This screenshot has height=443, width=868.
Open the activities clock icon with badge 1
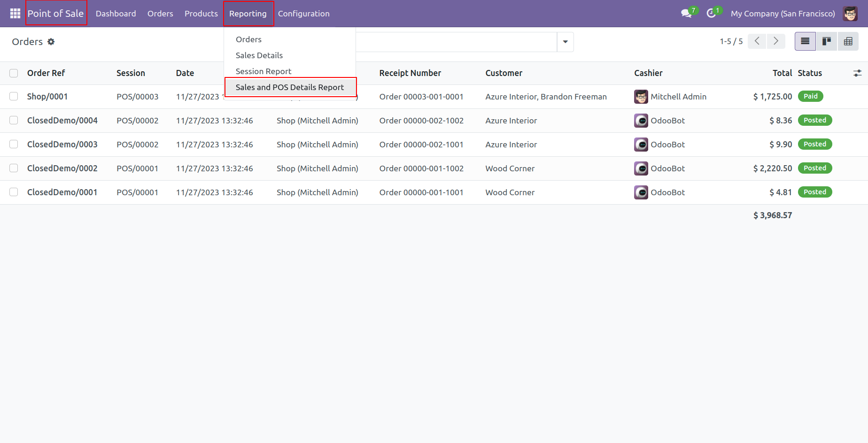coord(711,13)
